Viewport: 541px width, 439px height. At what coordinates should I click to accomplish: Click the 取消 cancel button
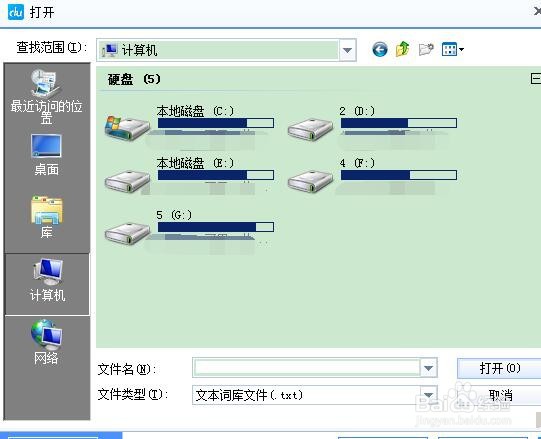pos(499,395)
